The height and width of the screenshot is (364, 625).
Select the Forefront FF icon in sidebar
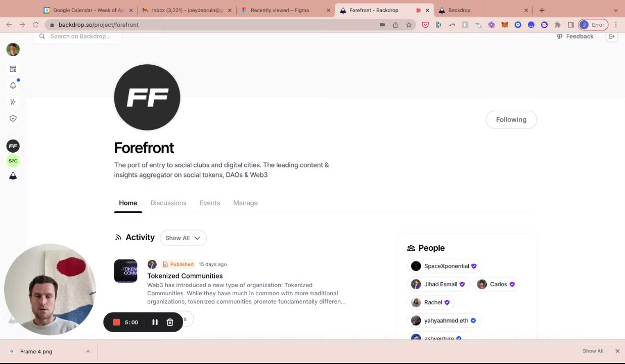pyautogui.click(x=13, y=146)
